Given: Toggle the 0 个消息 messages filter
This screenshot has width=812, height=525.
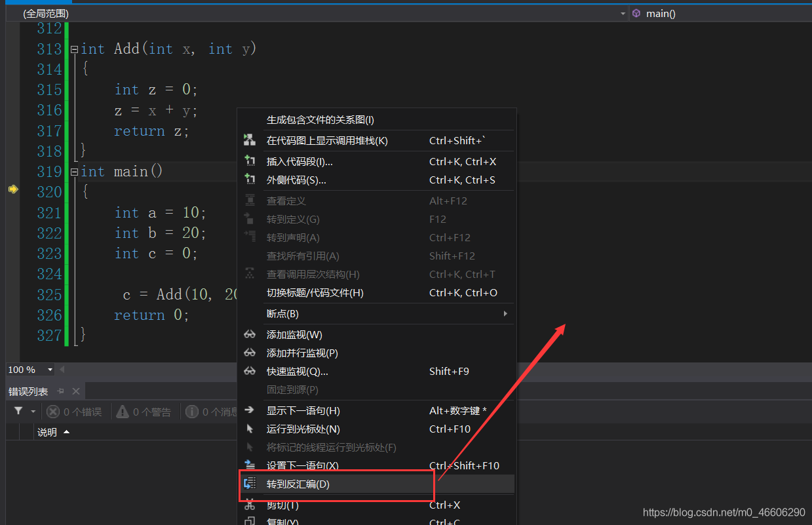Looking at the screenshot, I should click(x=212, y=412).
